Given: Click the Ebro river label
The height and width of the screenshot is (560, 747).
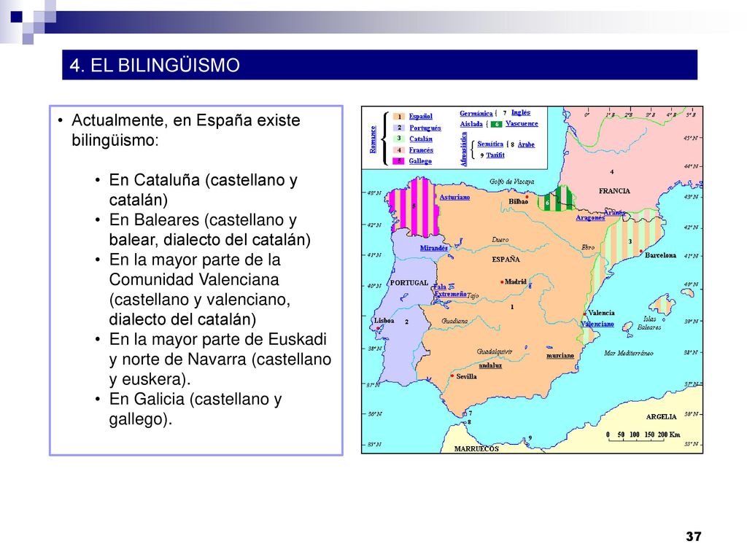Looking at the screenshot, I should coord(588,247).
